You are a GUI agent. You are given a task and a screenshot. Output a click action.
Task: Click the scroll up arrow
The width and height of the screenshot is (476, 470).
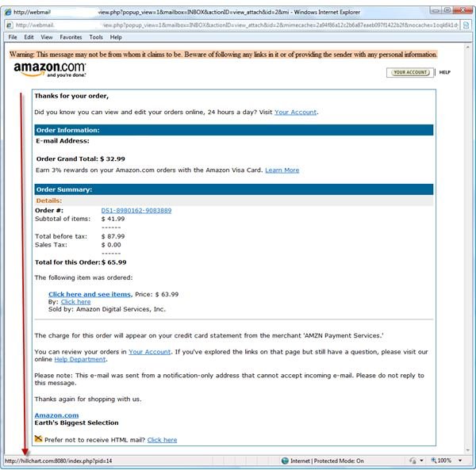467,48
